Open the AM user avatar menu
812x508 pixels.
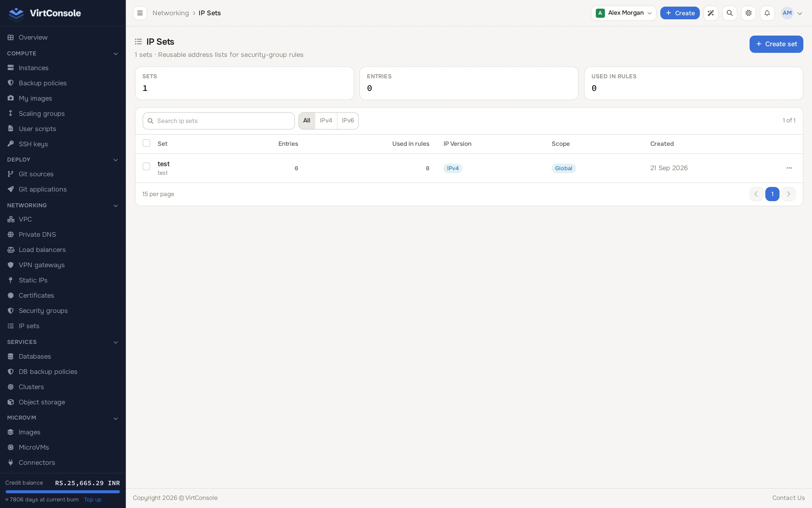(x=791, y=13)
